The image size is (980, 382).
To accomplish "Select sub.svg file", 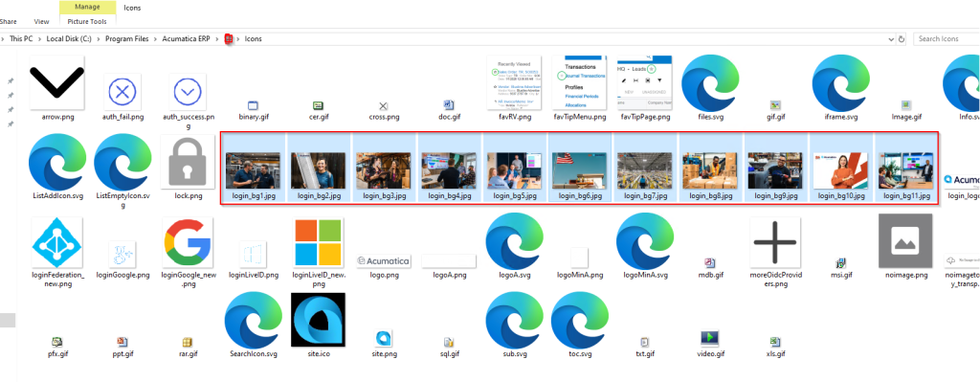I will [514, 320].
